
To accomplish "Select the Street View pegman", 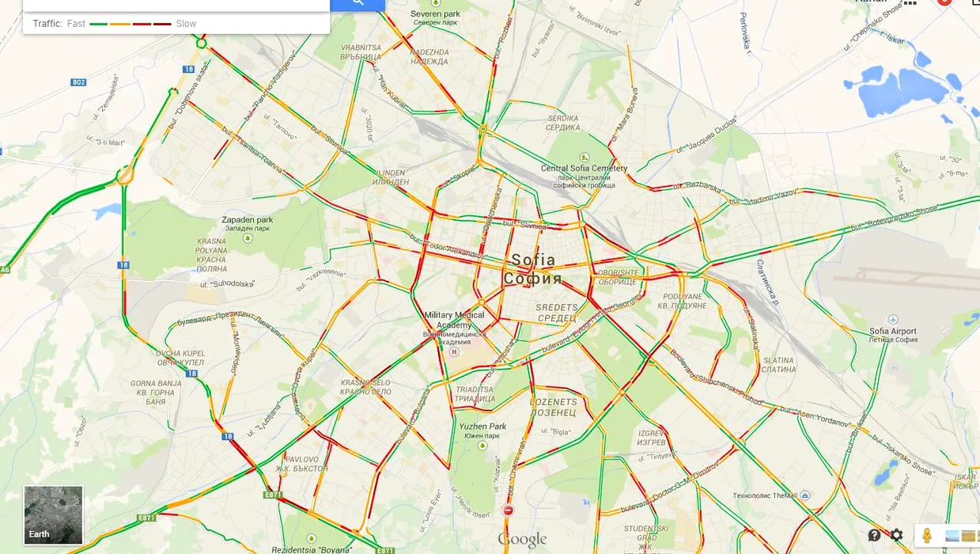I will (x=927, y=536).
